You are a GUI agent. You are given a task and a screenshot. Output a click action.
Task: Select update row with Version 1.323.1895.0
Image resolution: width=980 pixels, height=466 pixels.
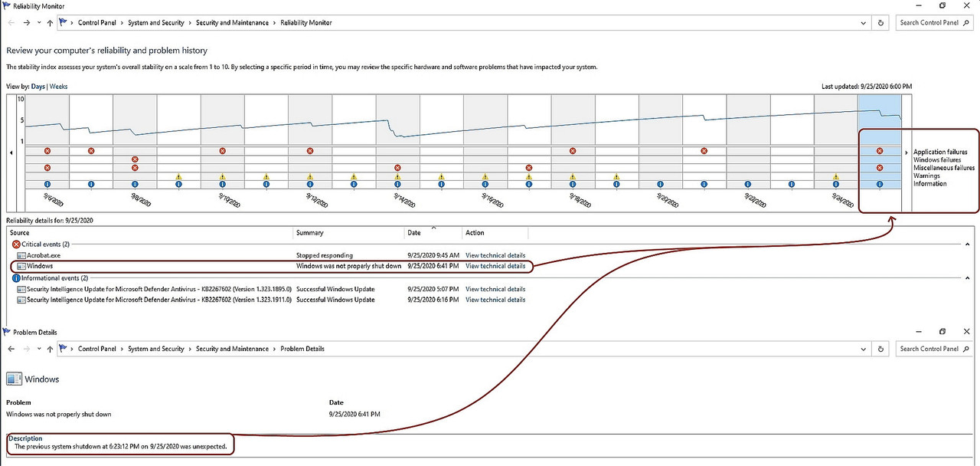point(272,290)
